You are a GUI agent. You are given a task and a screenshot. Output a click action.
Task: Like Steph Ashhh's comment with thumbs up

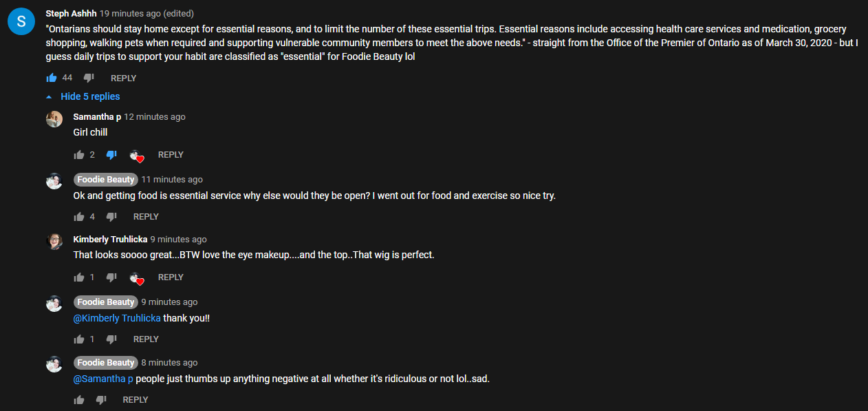52,78
